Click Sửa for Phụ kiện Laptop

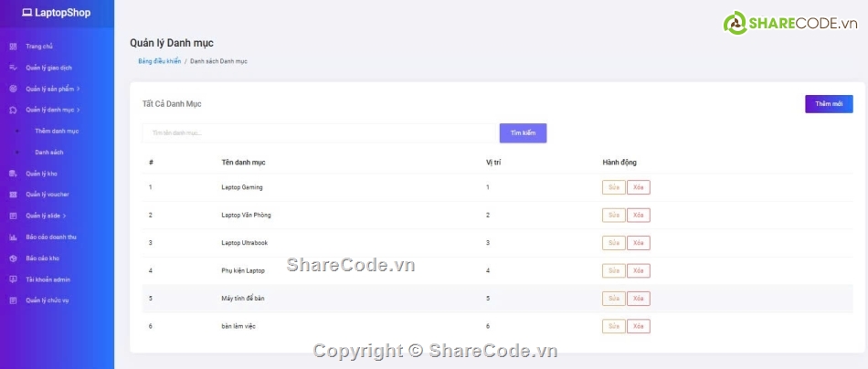613,270
